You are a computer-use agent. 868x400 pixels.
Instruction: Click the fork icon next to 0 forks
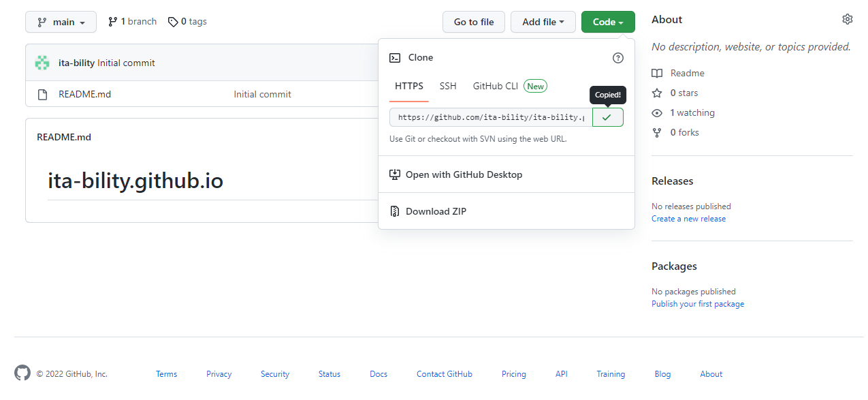tap(656, 132)
